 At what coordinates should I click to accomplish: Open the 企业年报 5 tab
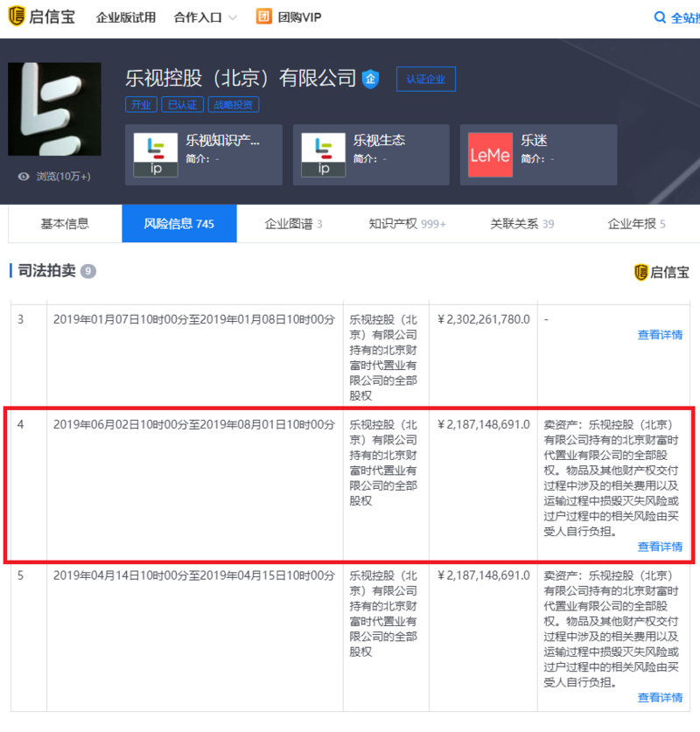pos(636,224)
